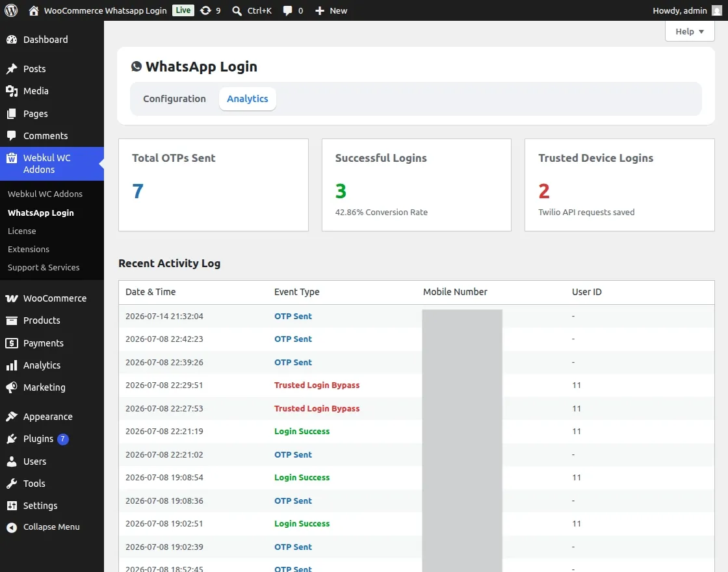Click the plus New icon
This screenshot has width=728, height=572.
coord(319,10)
